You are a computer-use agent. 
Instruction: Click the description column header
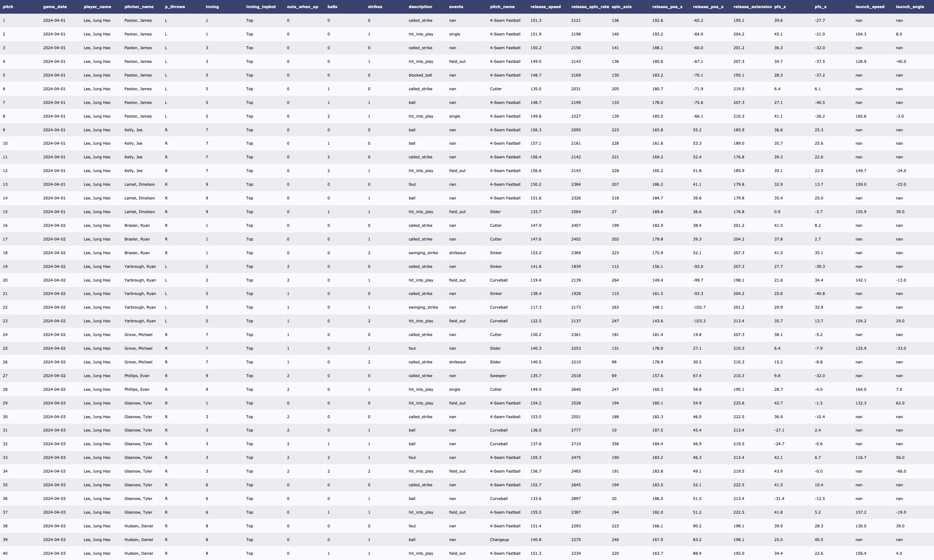[x=420, y=7]
